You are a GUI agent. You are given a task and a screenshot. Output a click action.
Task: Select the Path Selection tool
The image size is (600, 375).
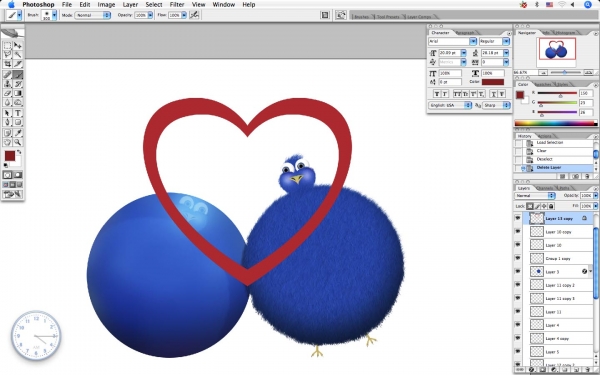pyautogui.click(x=7, y=113)
